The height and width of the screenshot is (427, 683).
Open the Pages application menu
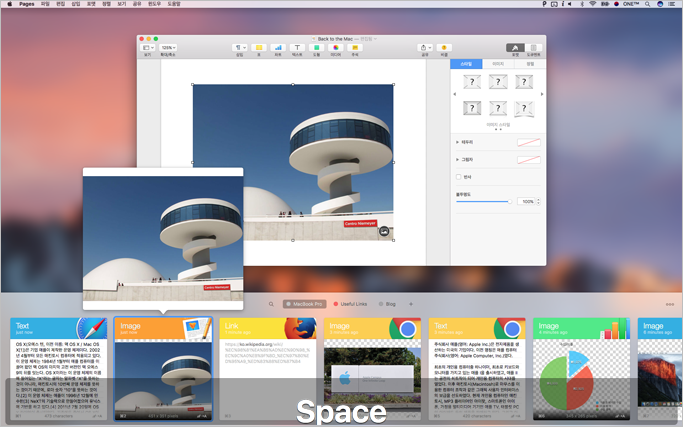pyautogui.click(x=27, y=4)
